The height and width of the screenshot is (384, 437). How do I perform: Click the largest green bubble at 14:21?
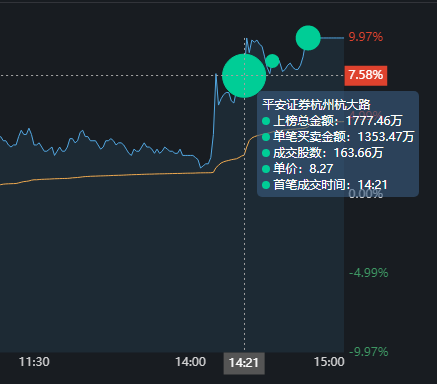[244, 76]
